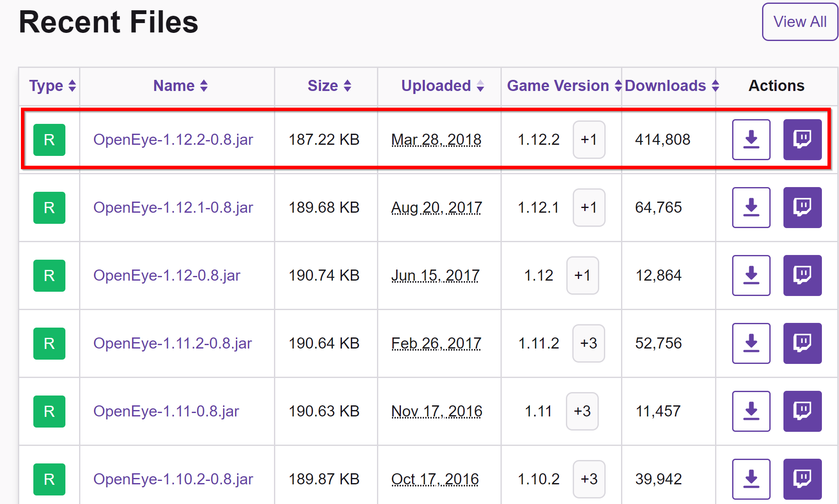Click the Aug 20, 2017 upload date
Viewport: 839px width, 504px height.
437,208
